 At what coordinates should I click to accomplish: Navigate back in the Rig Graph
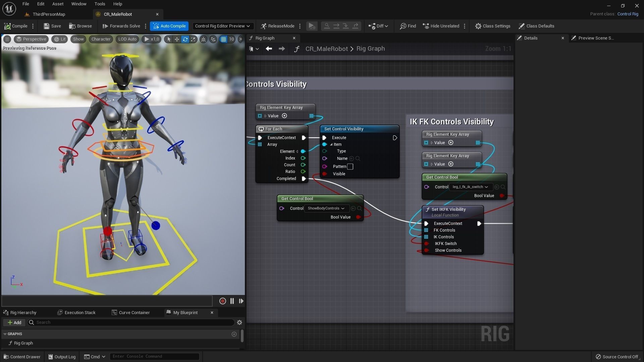coord(269,49)
